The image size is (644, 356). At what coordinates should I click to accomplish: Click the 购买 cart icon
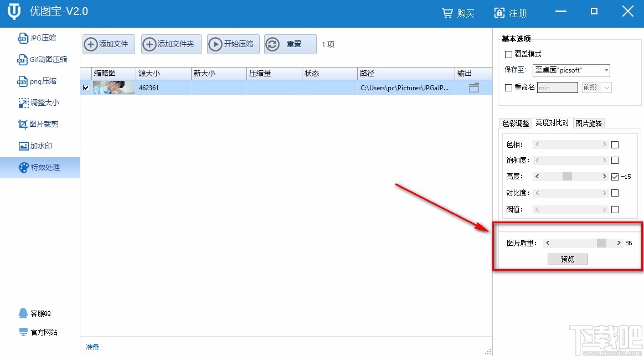point(447,13)
